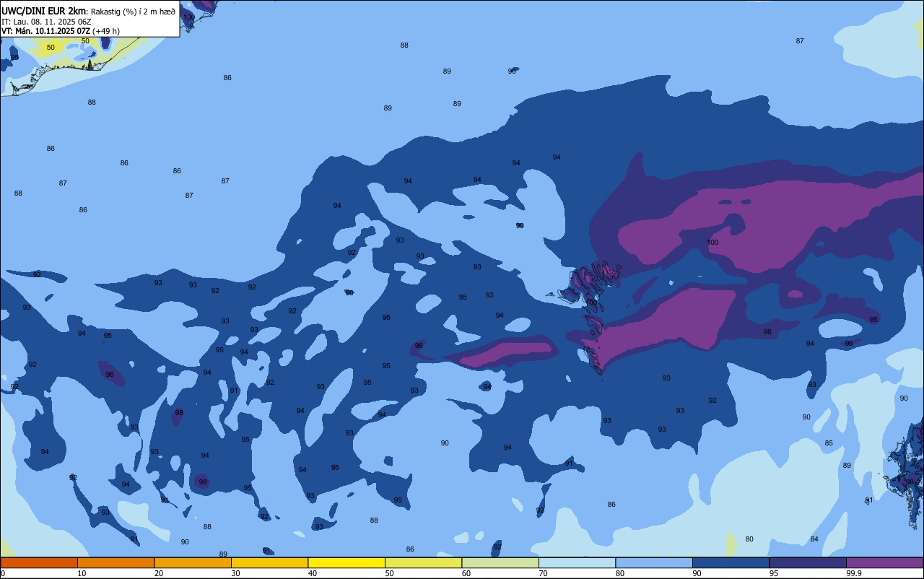Click the "0" tick label at legend start
The width and height of the screenshot is (924, 579).
3,573
